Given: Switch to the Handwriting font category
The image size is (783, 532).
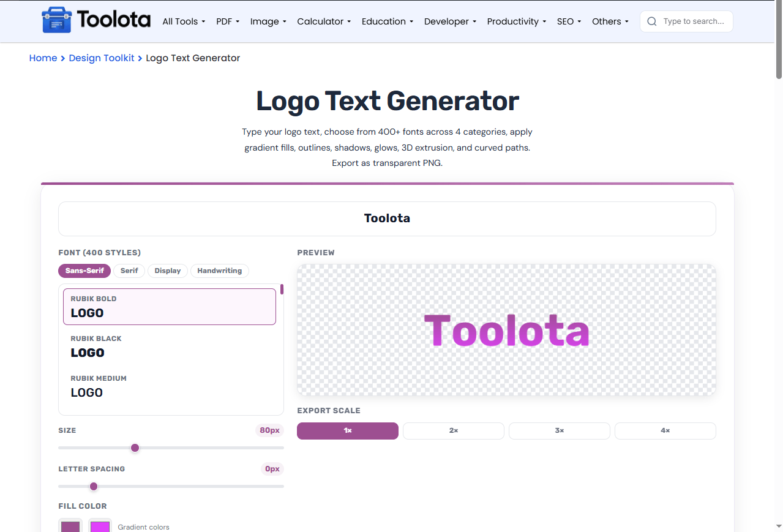Looking at the screenshot, I should (x=220, y=271).
